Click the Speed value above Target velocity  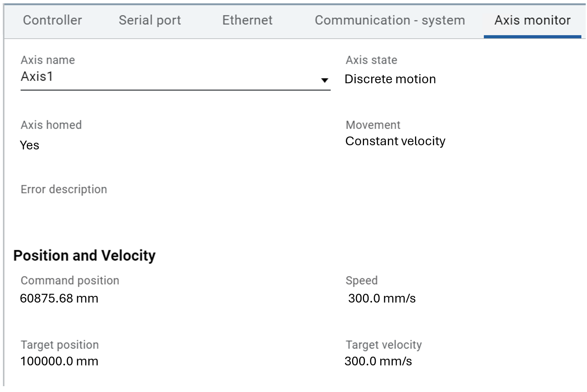382,298
